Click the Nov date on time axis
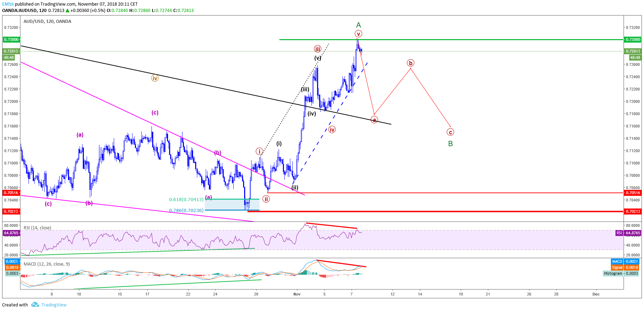The width and height of the screenshot is (644, 311). [297, 294]
